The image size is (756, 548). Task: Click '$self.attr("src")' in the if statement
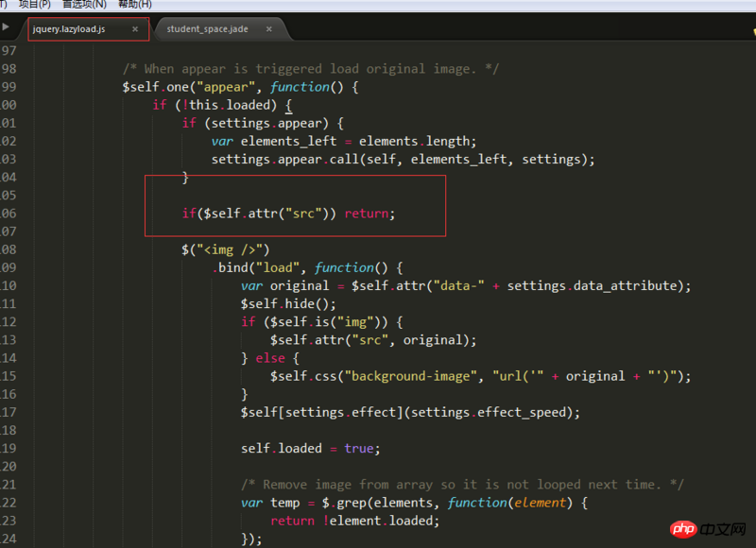[x=266, y=214]
